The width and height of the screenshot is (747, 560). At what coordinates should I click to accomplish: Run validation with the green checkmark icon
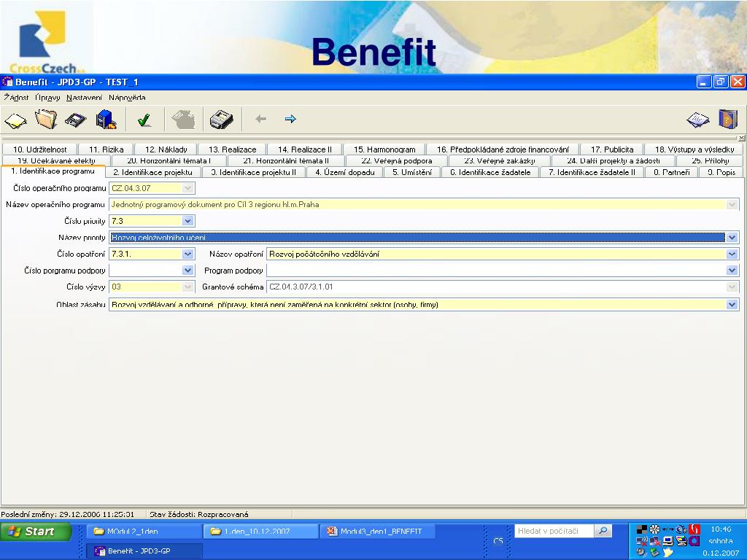point(144,120)
